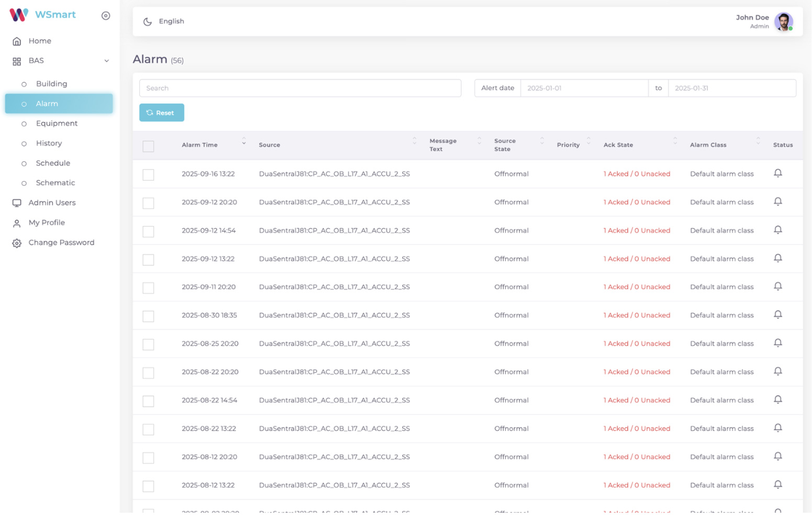The width and height of the screenshot is (812, 515).
Task: Open Schematic submenu item
Action: tap(55, 183)
